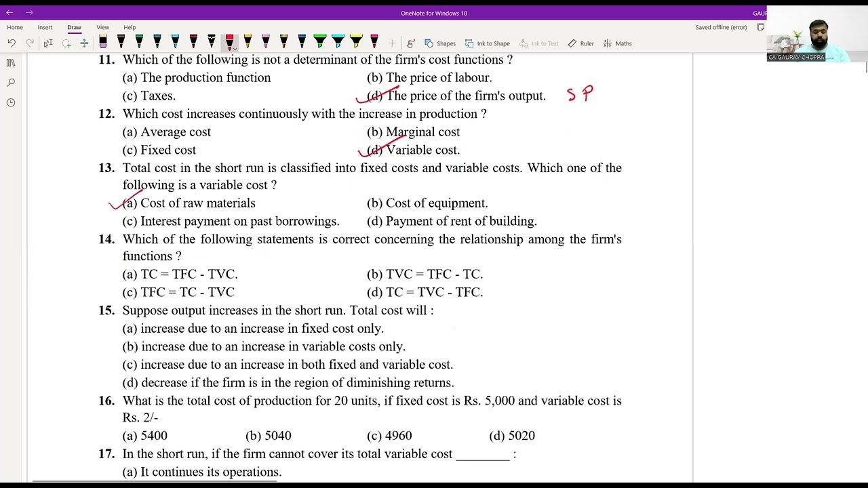Click option '(b) Cost of equipment.'

427,203
